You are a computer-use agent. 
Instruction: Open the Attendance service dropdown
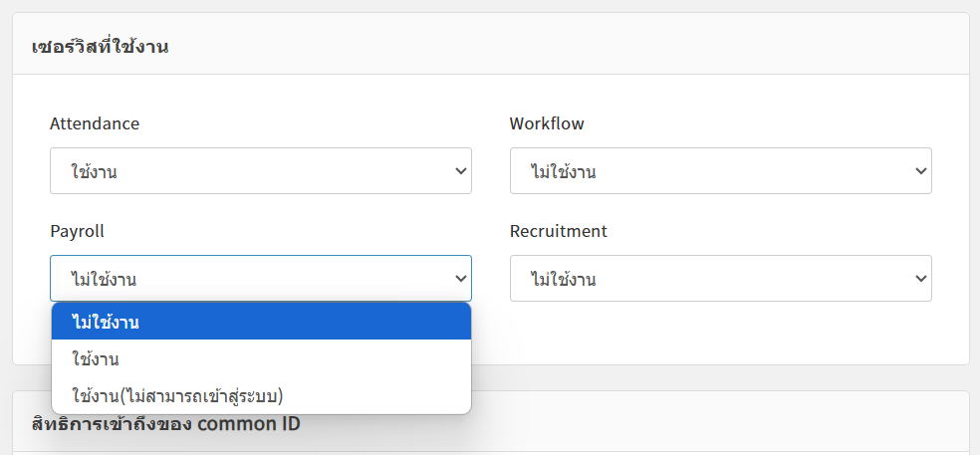point(260,171)
